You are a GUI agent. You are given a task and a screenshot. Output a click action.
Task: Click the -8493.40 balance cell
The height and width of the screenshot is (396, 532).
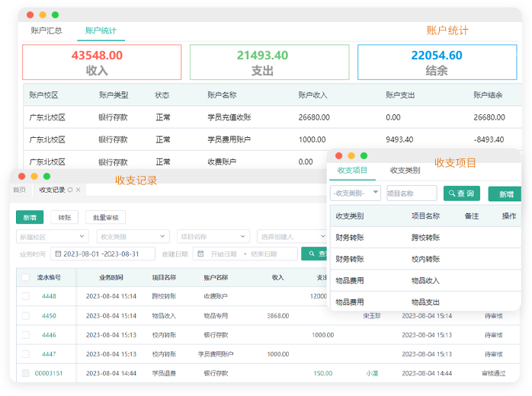(489, 139)
